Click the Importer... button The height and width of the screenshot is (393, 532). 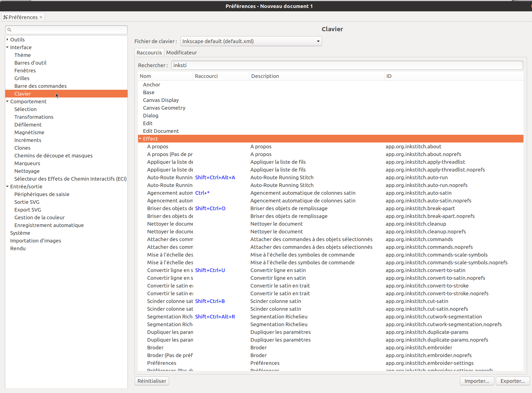(477, 381)
